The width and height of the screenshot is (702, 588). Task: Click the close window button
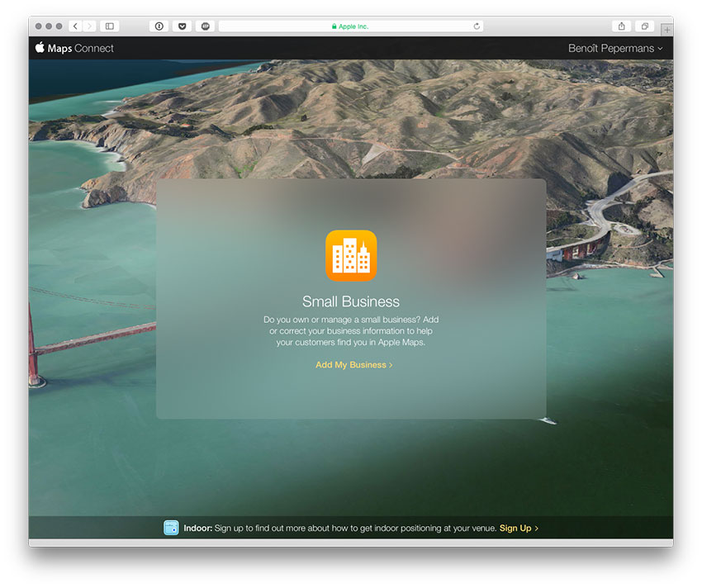(39, 26)
